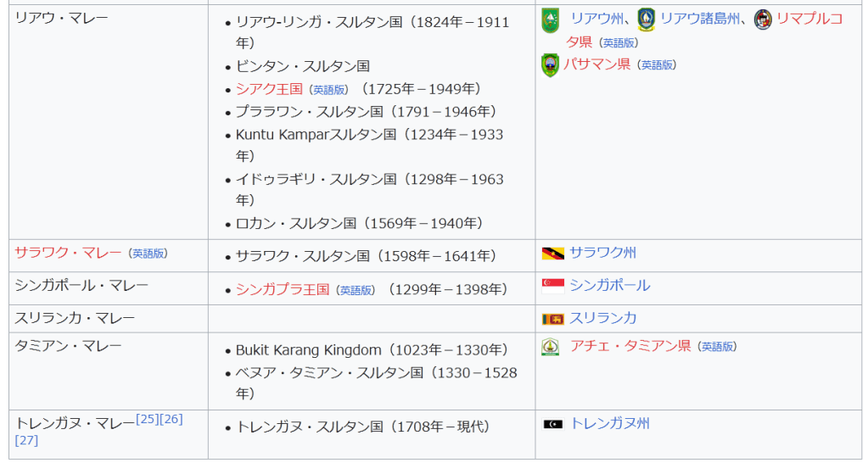Click the Terengganu state flag icon

tap(553, 424)
